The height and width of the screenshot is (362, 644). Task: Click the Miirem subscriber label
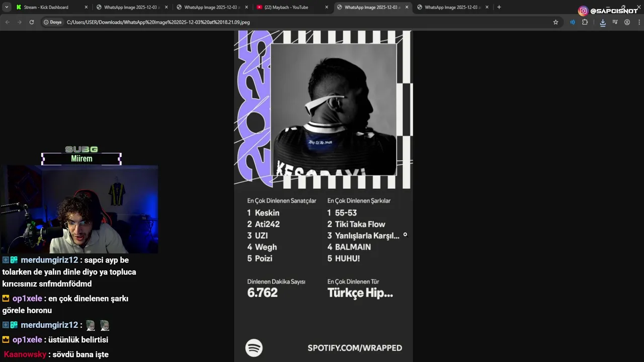pos(82,159)
